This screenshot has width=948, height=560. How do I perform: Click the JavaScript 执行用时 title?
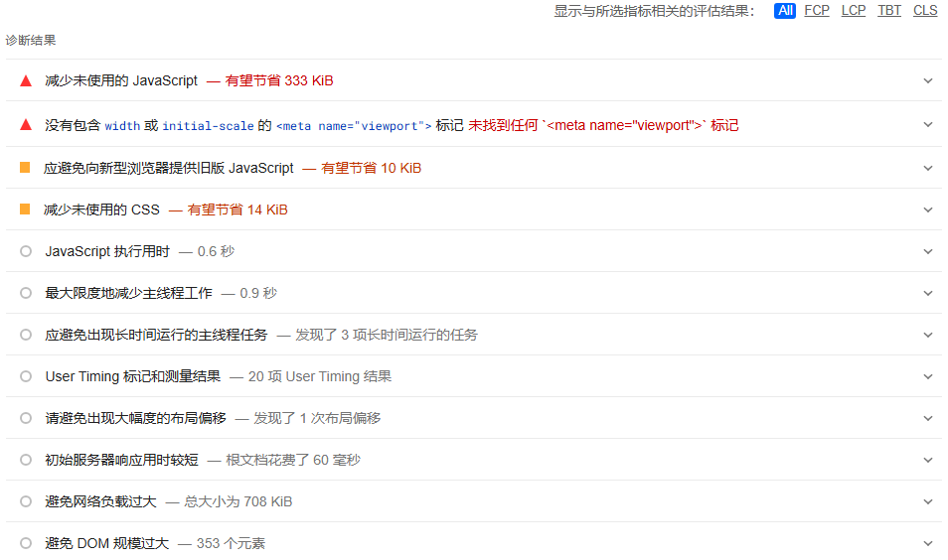click(x=107, y=251)
